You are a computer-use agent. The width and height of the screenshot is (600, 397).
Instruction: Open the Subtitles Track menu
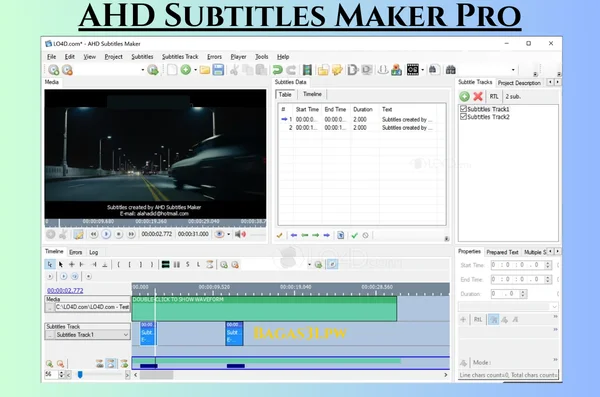point(180,57)
